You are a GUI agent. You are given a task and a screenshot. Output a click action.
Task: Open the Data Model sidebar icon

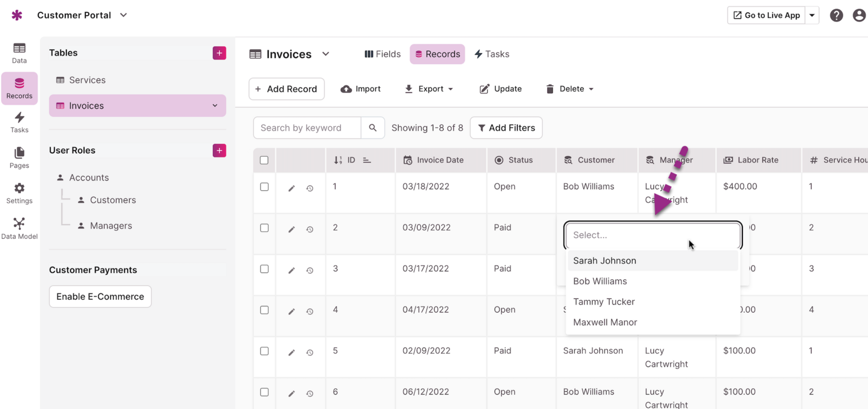pos(19,228)
